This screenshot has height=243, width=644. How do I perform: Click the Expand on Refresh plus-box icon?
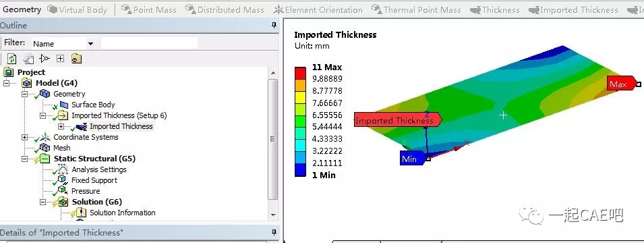click(x=61, y=59)
